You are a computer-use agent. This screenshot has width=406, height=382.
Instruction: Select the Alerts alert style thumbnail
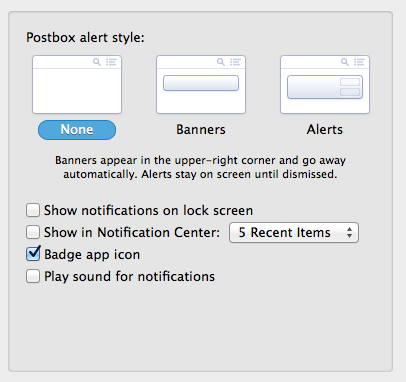325,85
